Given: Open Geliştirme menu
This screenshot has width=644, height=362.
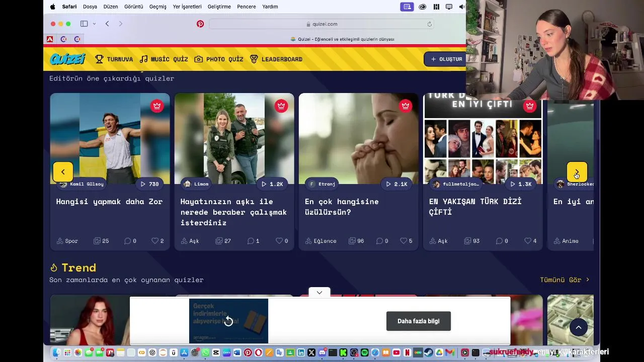Looking at the screenshot, I should (219, 7).
